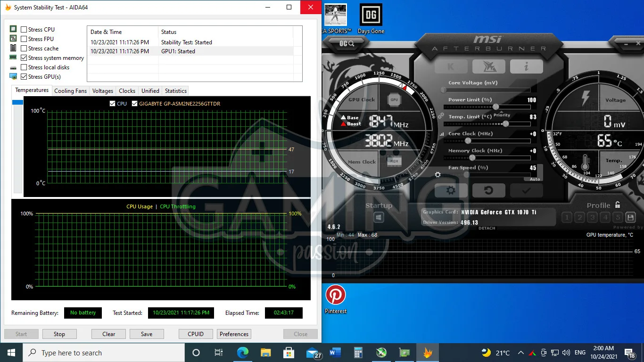644x362 pixels.
Task: Open Microsoft Word from the taskbar
Action: [x=335, y=353]
